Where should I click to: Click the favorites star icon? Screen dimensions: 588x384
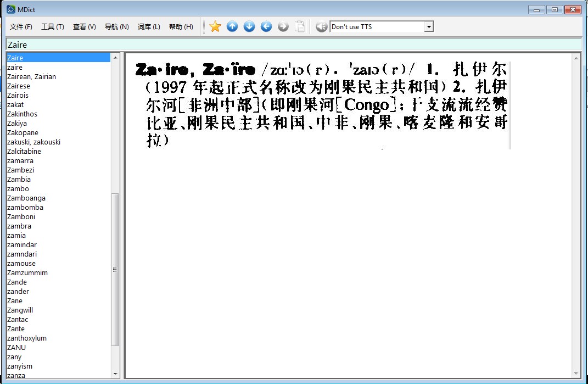point(215,26)
